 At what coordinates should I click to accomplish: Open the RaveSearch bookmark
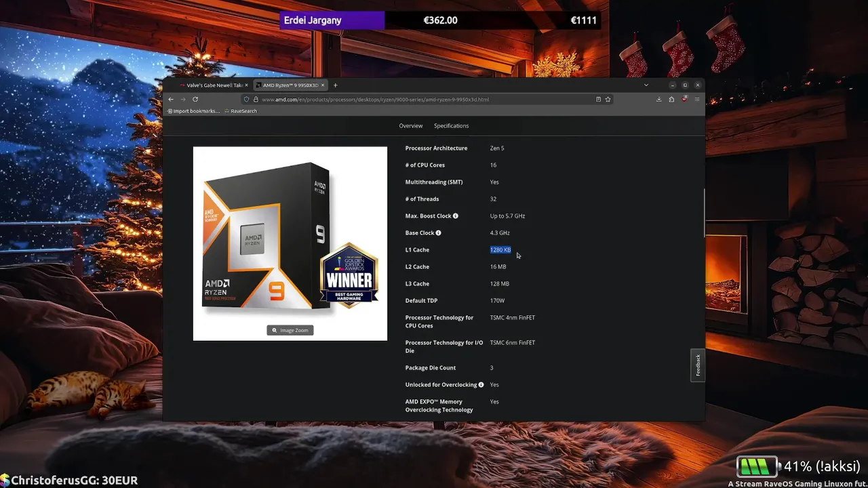tap(241, 111)
